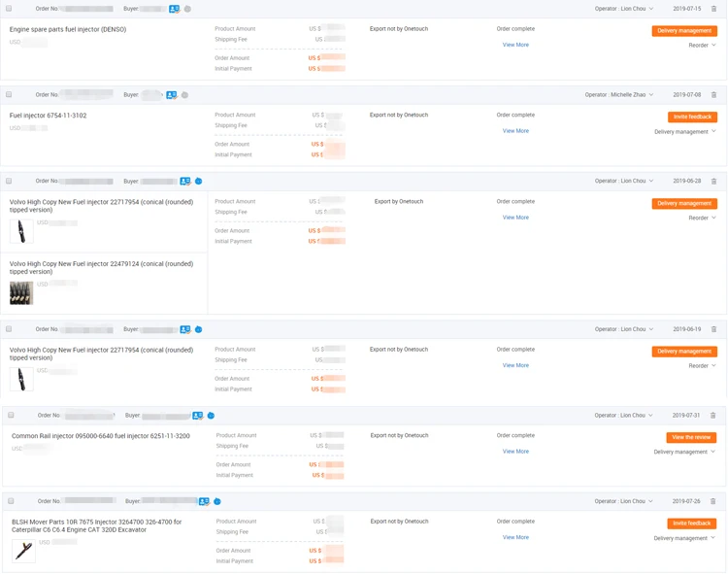Open View More on Common Rail injector order
This screenshot has width=728, height=574.
[x=515, y=452]
